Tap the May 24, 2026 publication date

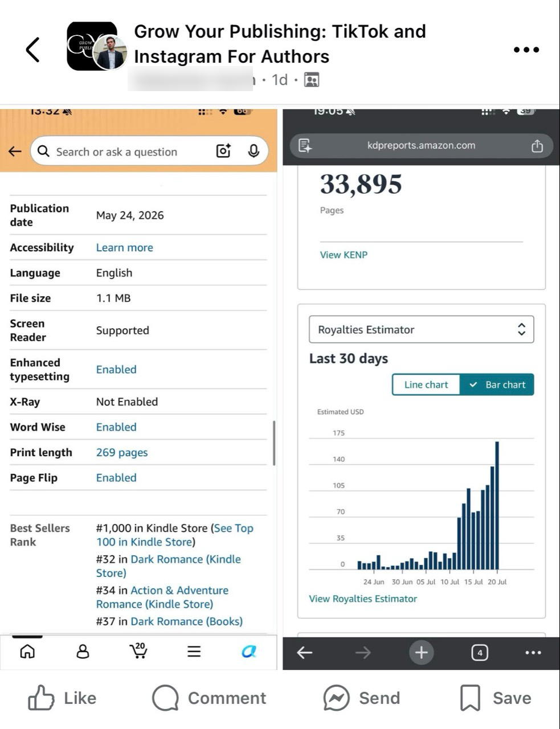(130, 215)
